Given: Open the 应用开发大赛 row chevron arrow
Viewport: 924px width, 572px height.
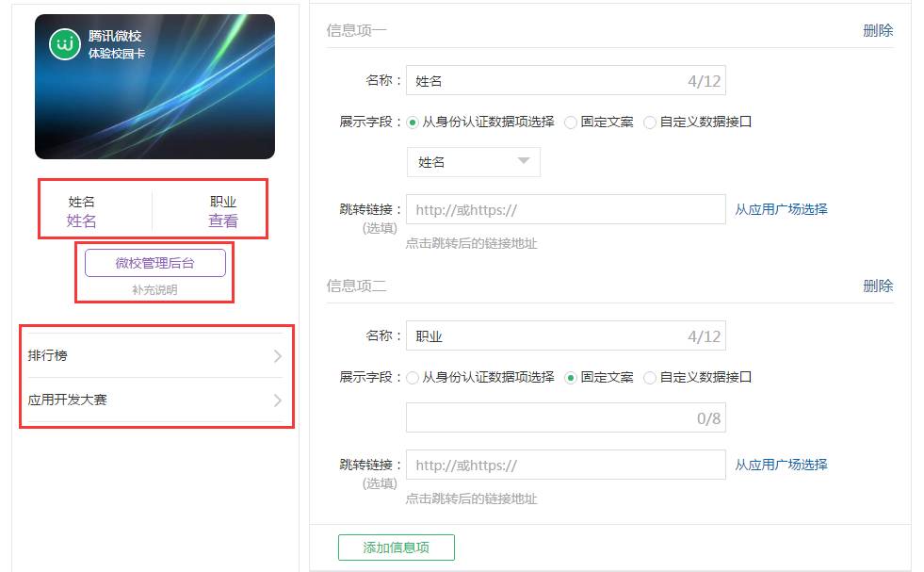Looking at the screenshot, I should [278, 400].
